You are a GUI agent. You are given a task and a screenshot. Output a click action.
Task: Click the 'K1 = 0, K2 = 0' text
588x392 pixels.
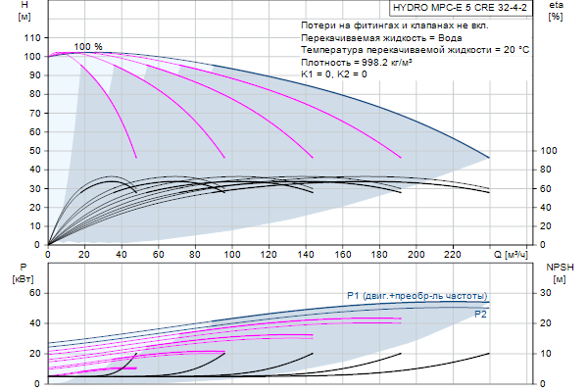click(334, 73)
